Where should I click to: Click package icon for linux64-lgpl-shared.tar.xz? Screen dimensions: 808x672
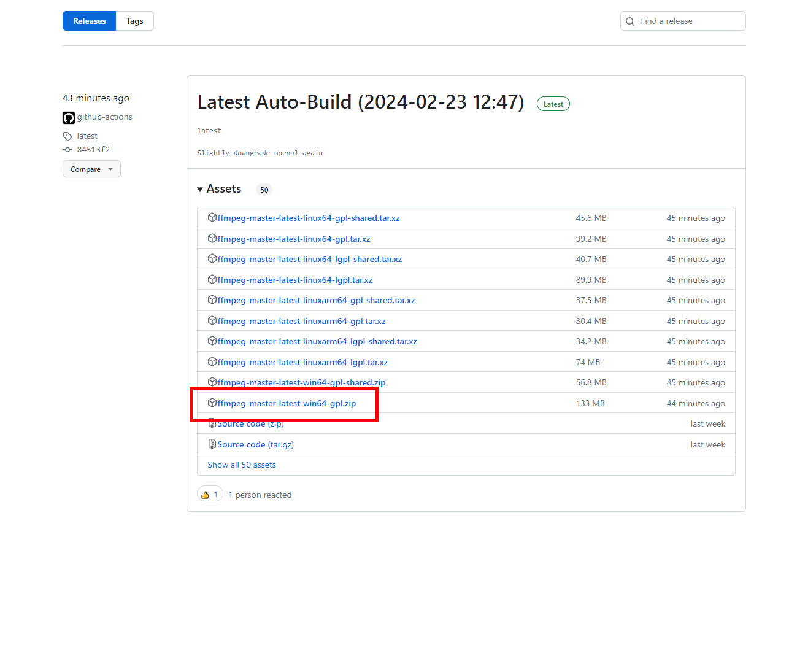[212, 258]
